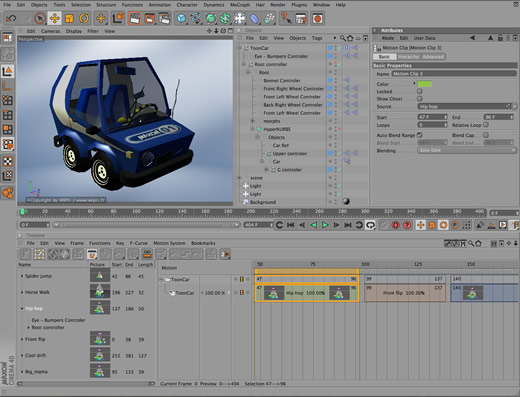Image resolution: width=520 pixels, height=397 pixels.
Task: Select the Hip hop motion clip
Action: tap(307, 293)
